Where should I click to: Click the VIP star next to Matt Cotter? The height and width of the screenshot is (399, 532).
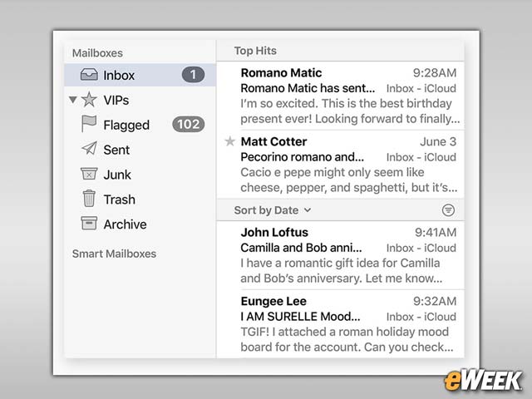click(230, 141)
